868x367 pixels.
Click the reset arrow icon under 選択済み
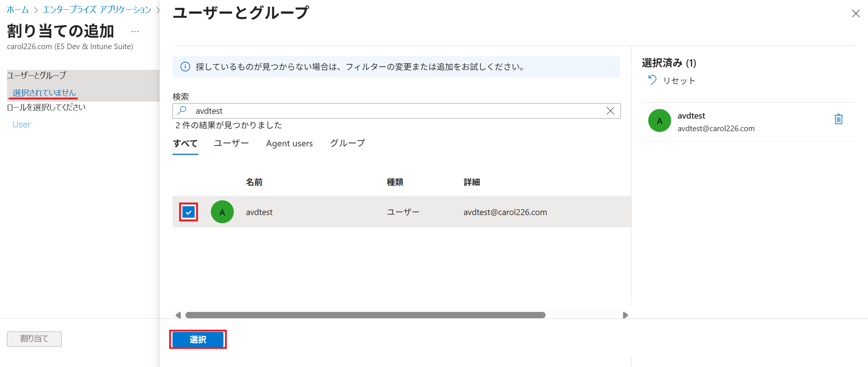[x=652, y=80]
